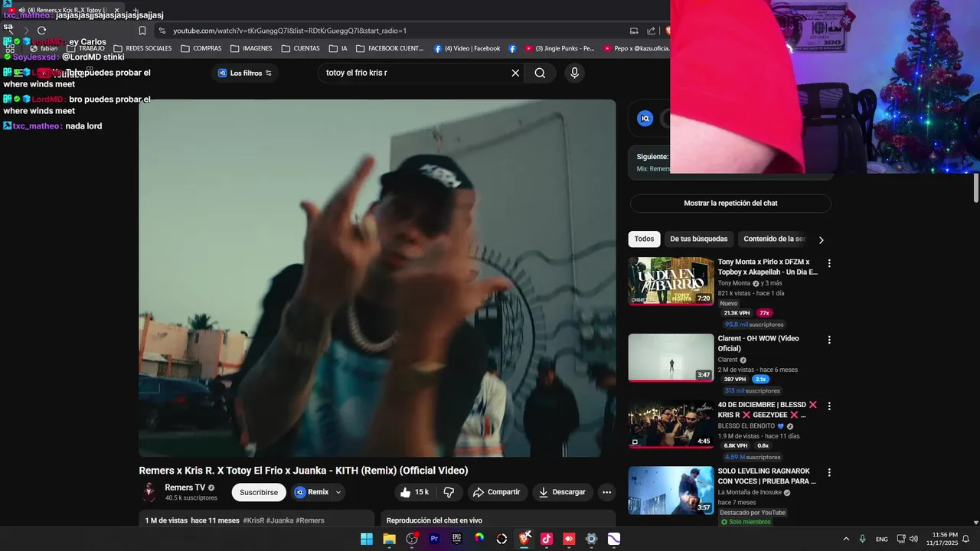Reload the page in the browser
This screenshot has height=551, width=980.
41,31
